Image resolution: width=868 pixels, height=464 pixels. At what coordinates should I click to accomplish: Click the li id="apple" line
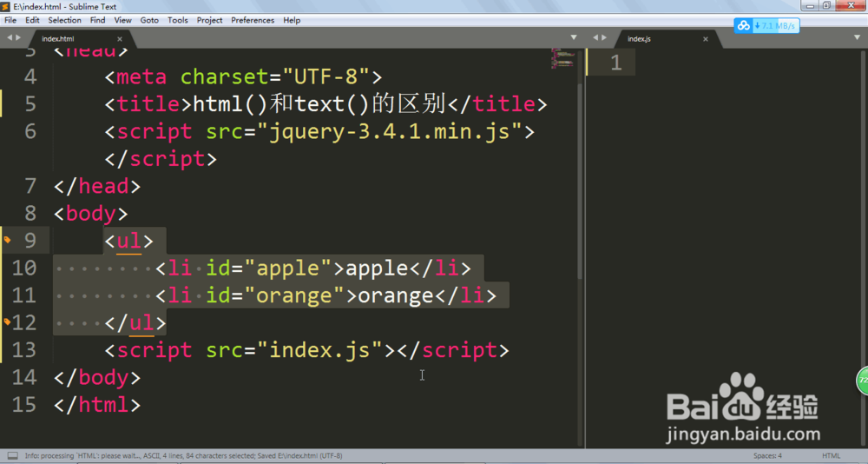click(x=313, y=268)
